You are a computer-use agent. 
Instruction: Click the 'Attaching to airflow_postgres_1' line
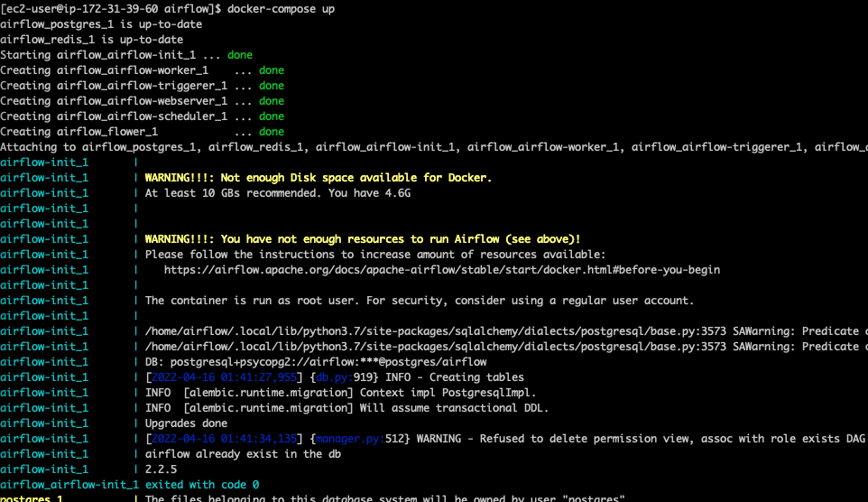pos(434,147)
